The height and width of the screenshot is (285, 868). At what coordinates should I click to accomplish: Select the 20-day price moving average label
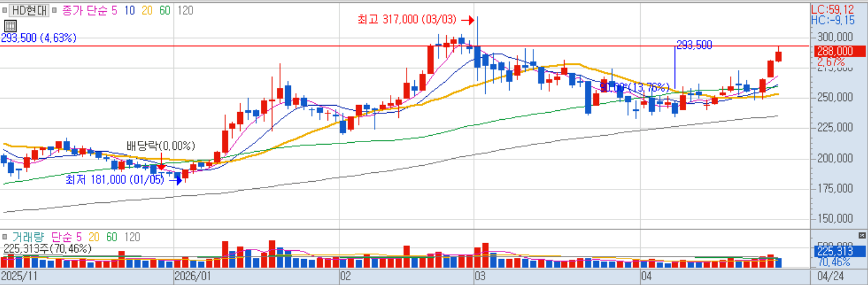click(x=147, y=10)
